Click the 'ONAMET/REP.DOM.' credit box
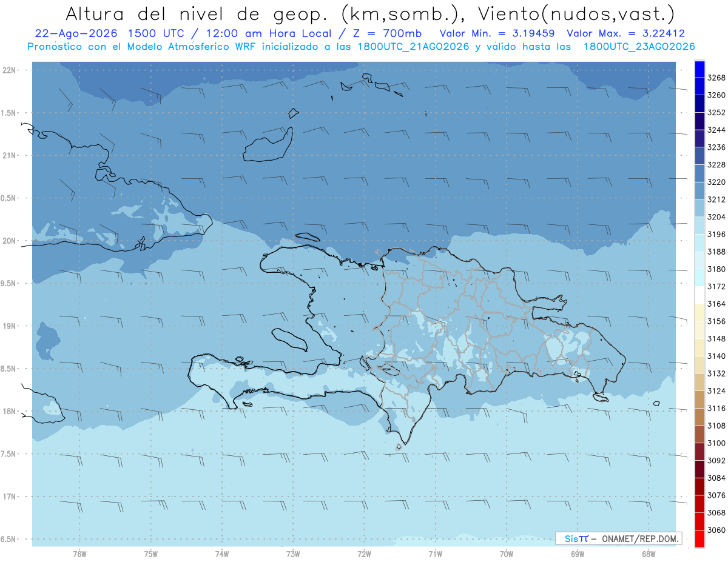Image resolution: width=728 pixels, height=562 pixels. [619, 538]
